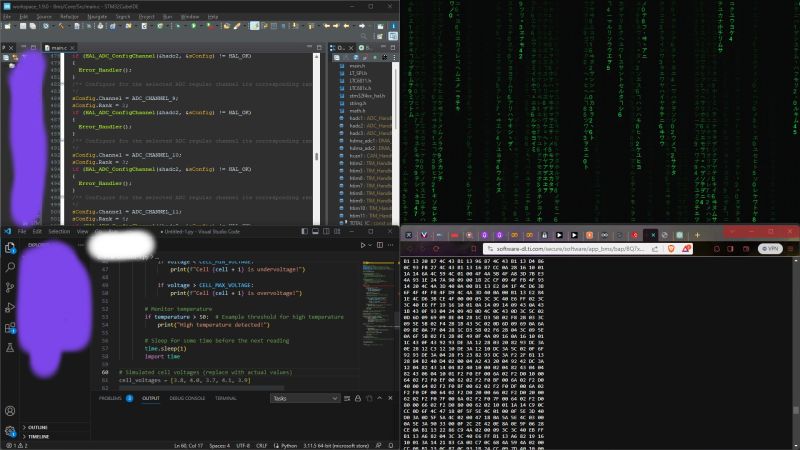Open the Selection menu in VS Code
Screen dimensions: 800x450
(x=59, y=232)
